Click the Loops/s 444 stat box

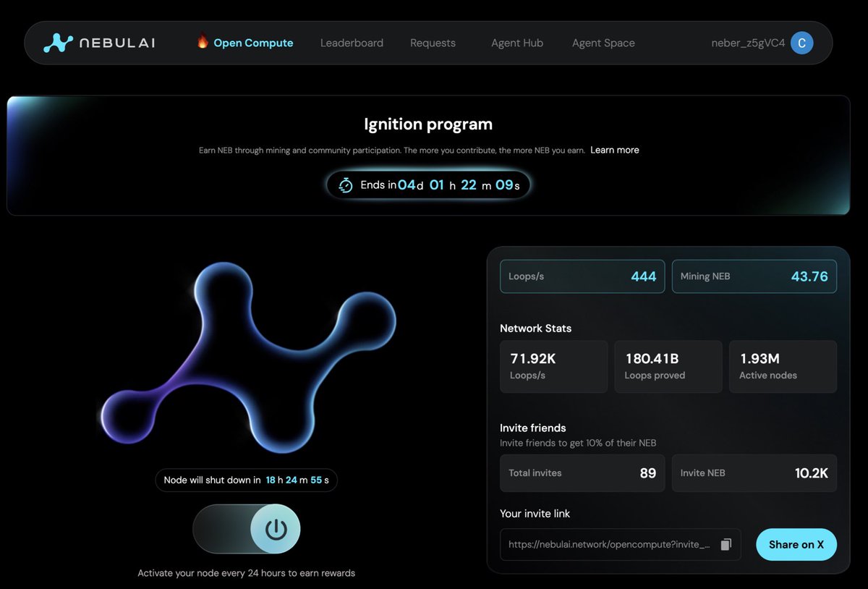pyautogui.click(x=582, y=276)
